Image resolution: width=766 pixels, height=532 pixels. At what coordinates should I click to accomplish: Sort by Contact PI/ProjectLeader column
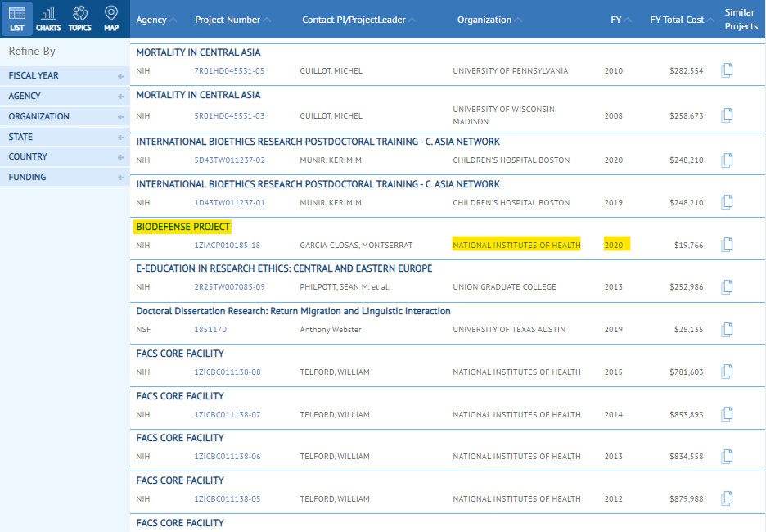pyautogui.click(x=358, y=20)
